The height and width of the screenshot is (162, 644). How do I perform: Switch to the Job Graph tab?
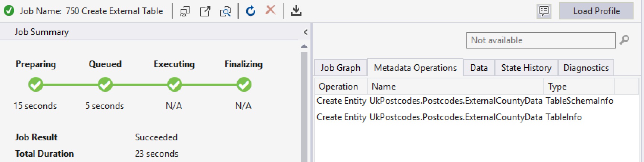(340, 68)
